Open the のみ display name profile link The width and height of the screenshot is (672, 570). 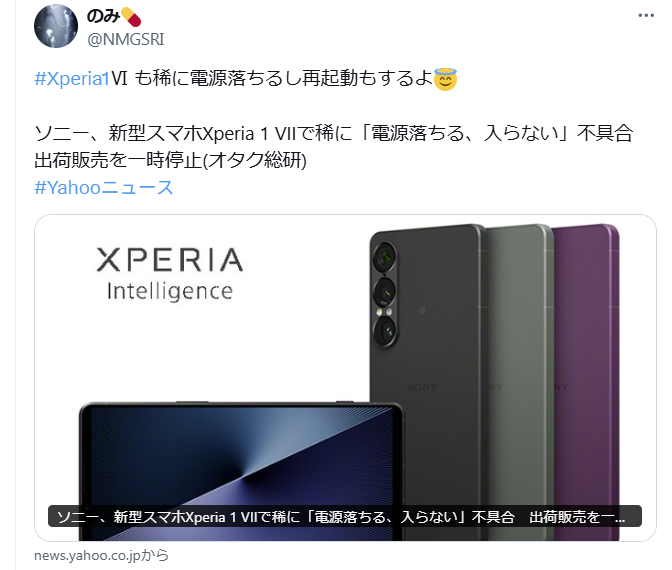[x=103, y=17]
